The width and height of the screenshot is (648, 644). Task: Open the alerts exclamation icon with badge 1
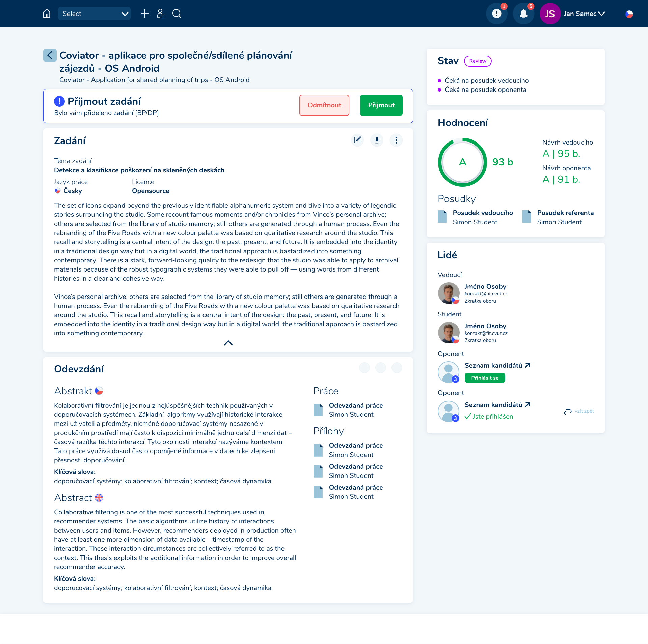pos(496,14)
